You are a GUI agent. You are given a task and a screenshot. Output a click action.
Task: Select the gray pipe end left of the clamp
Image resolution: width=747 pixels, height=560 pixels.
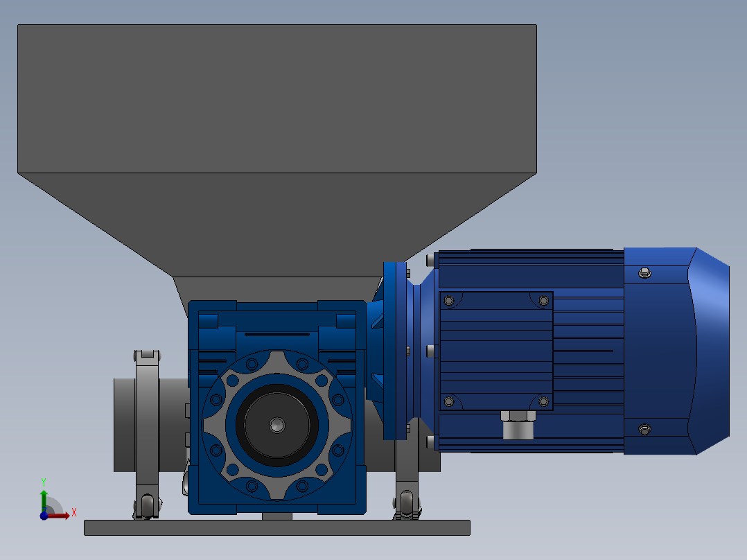(124, 425)
